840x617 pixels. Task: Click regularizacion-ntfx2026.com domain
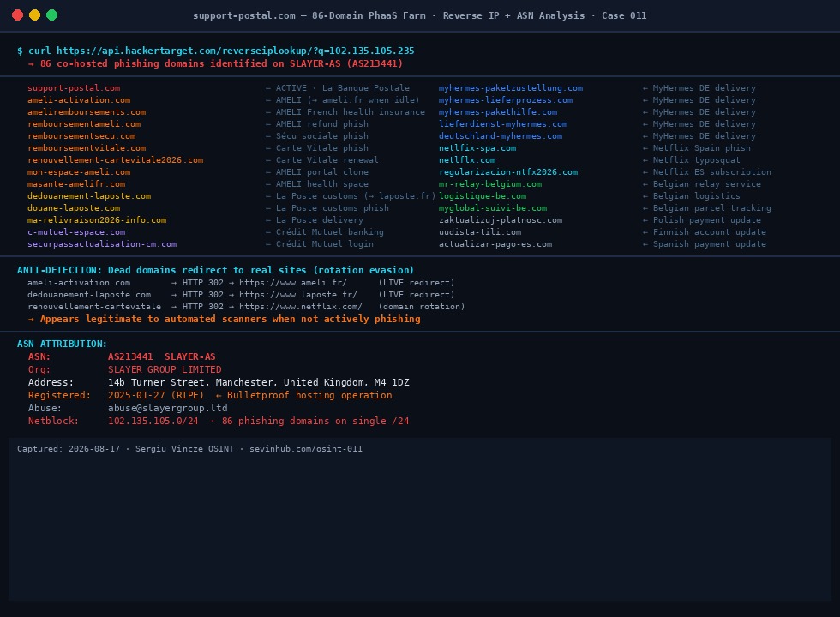(507, 172)
